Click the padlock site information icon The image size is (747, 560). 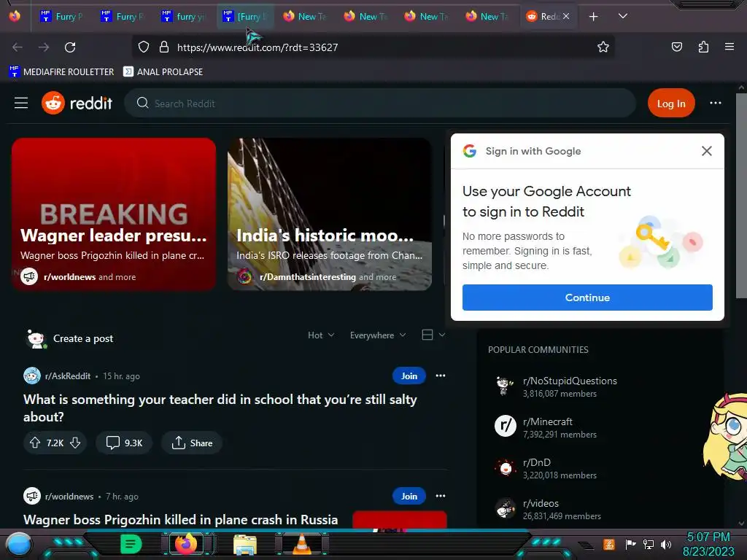click(x=164, y=47)
